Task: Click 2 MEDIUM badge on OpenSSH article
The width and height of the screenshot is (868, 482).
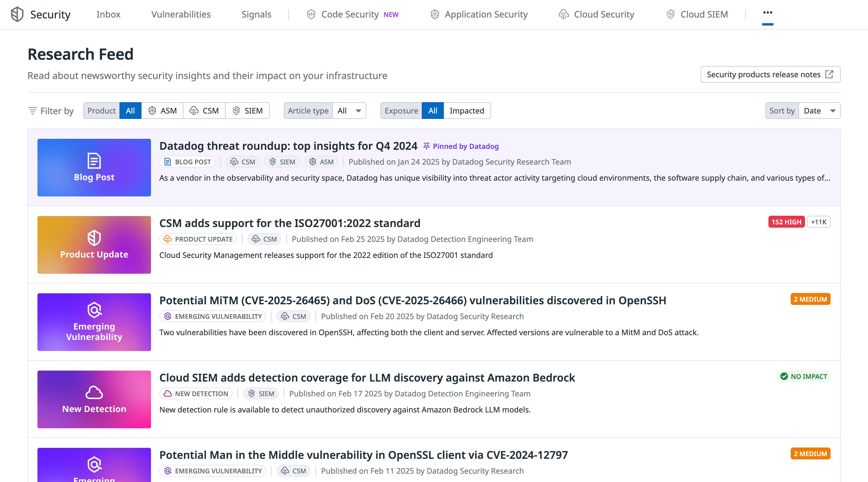Action: (810, 299)
